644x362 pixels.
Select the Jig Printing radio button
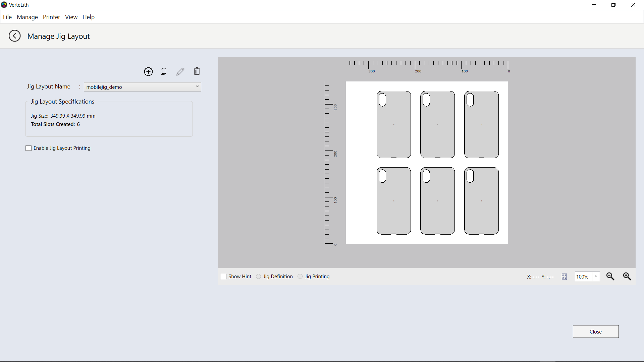[x=300, y=277]
